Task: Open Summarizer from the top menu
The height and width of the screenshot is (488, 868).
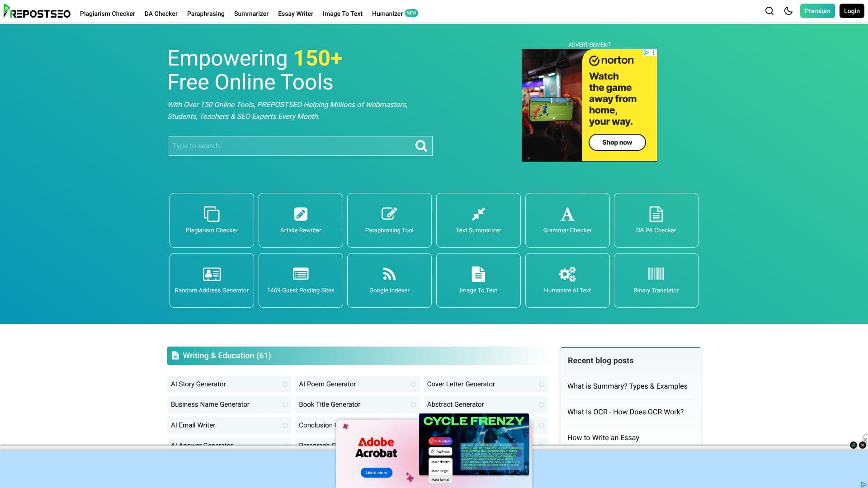Action: 251,14
